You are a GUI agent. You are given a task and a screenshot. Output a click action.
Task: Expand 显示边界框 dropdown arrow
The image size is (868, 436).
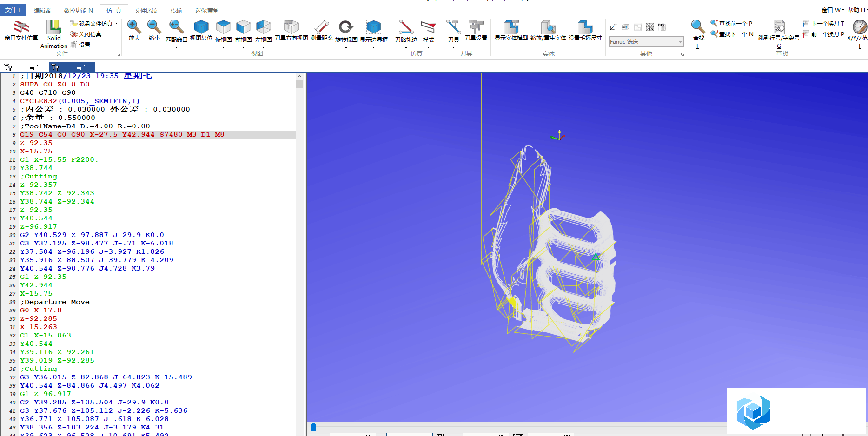[x=374, y=47]
